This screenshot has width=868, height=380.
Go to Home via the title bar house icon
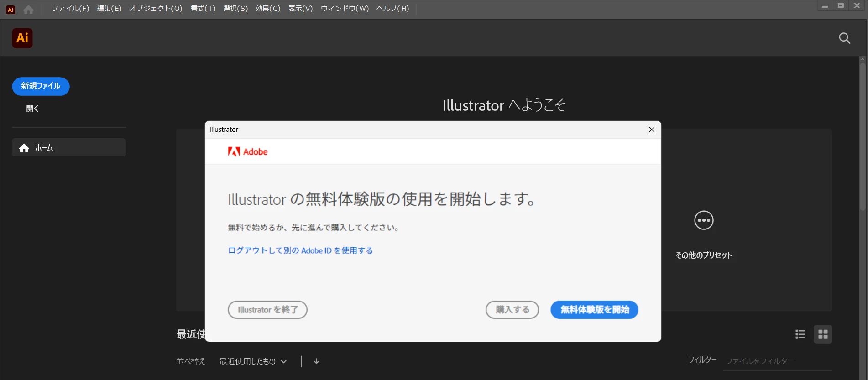[x=28, y=9]
